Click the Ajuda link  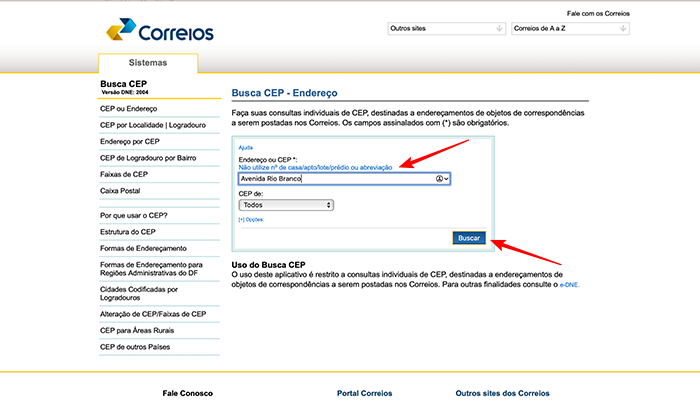[246, 147]
